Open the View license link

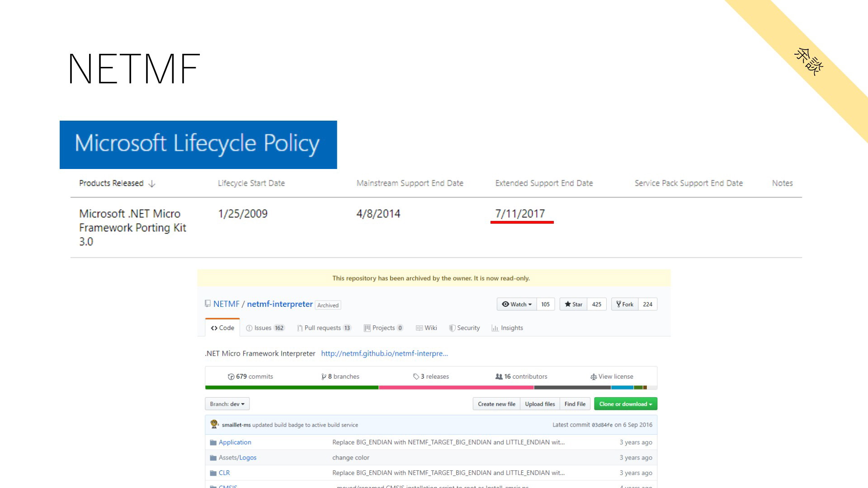[612, 376]
